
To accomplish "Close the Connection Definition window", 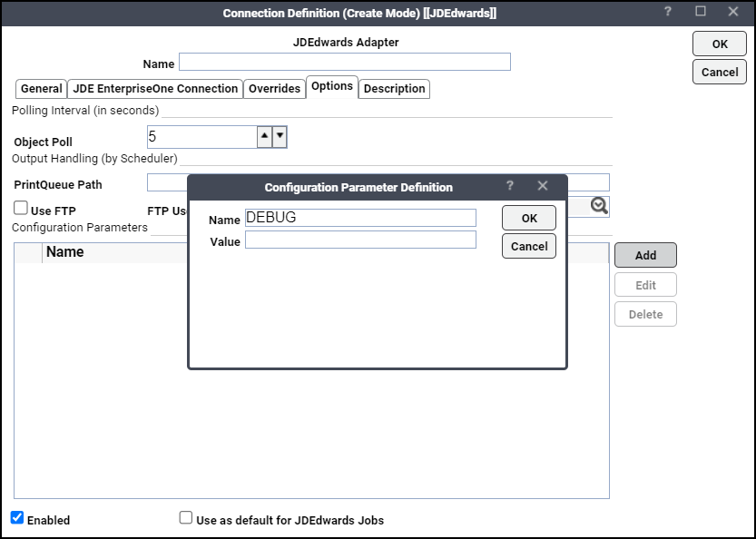I will click(x=733, y=12).
